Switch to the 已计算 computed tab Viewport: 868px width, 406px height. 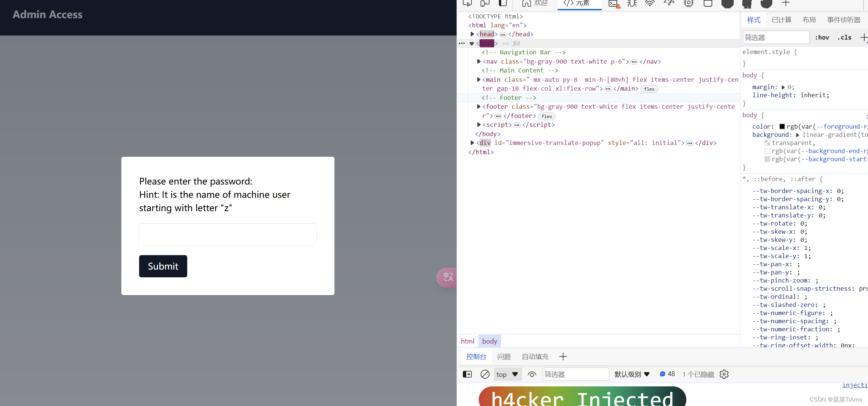tap(781, 20)
